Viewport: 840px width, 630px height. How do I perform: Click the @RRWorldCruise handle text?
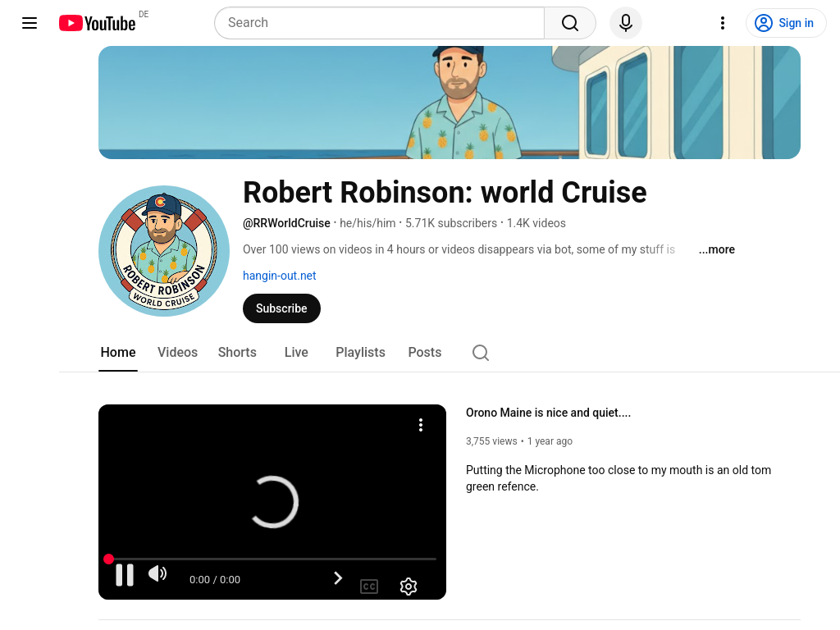pos(286,223)
